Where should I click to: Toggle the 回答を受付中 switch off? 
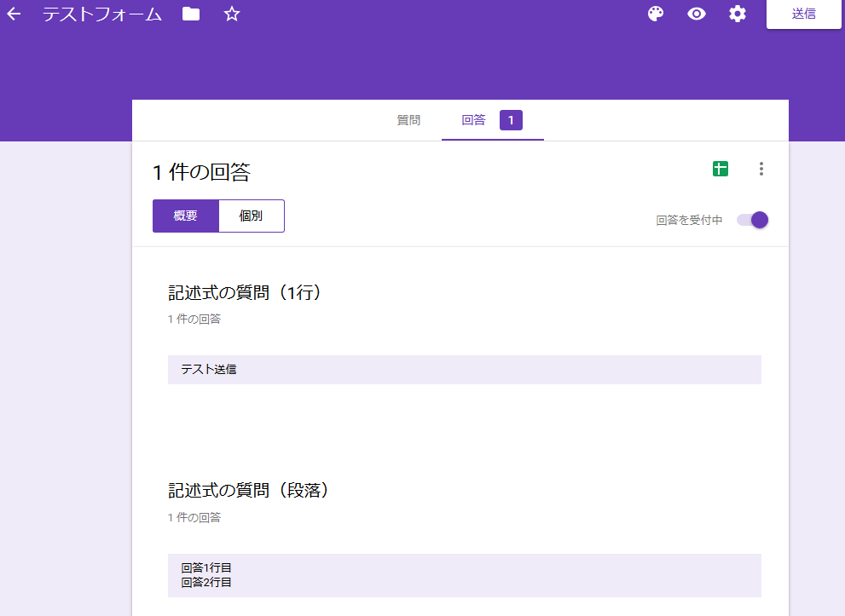[750, 220]
